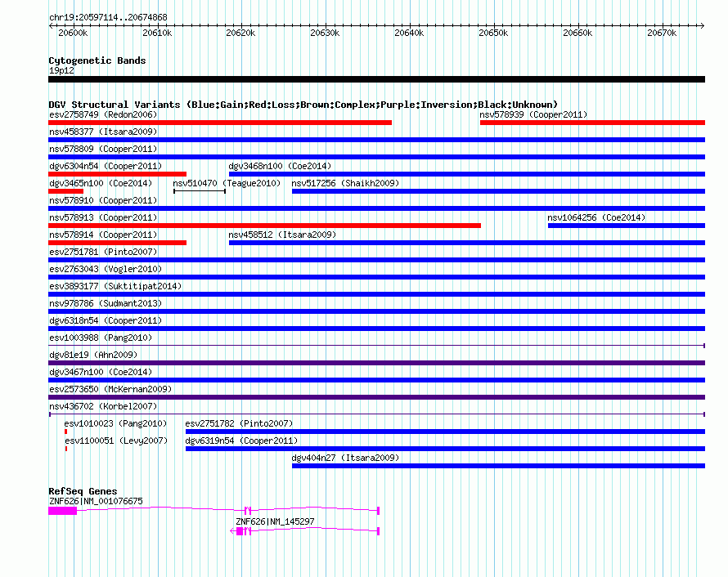
Task: Click the black 19p12 cytogenetic band bar
Action: point(376,79)
